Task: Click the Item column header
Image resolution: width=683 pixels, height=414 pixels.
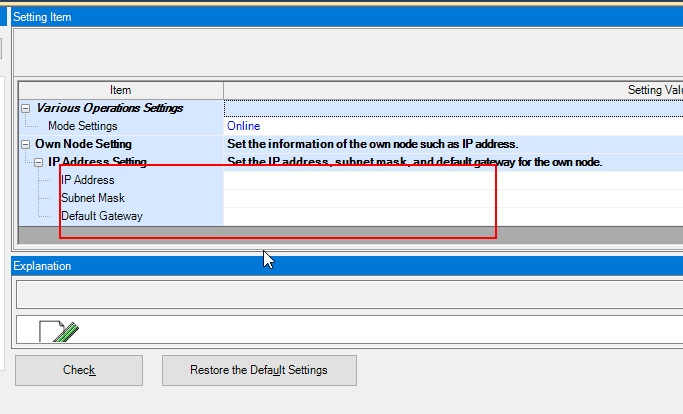Action: coord(121,90)
